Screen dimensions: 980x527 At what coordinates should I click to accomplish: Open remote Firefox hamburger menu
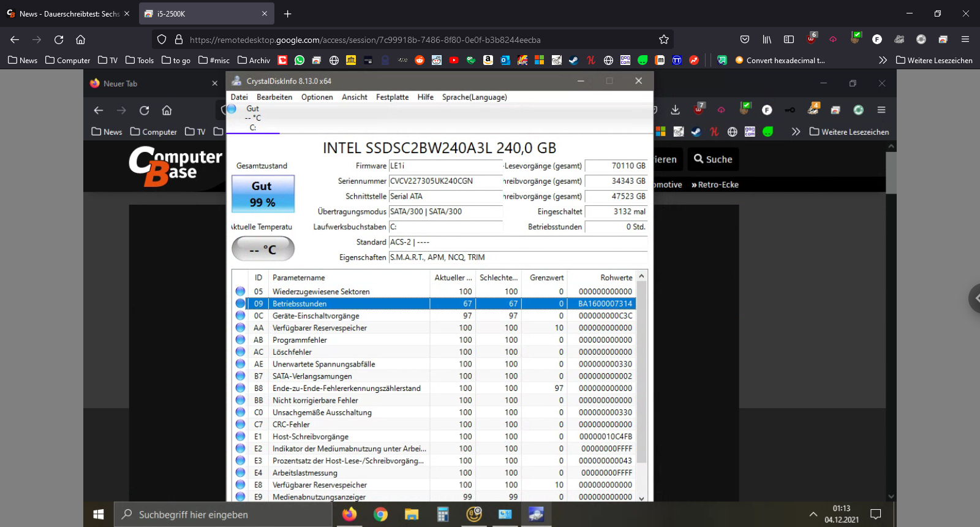click(881, 110)
